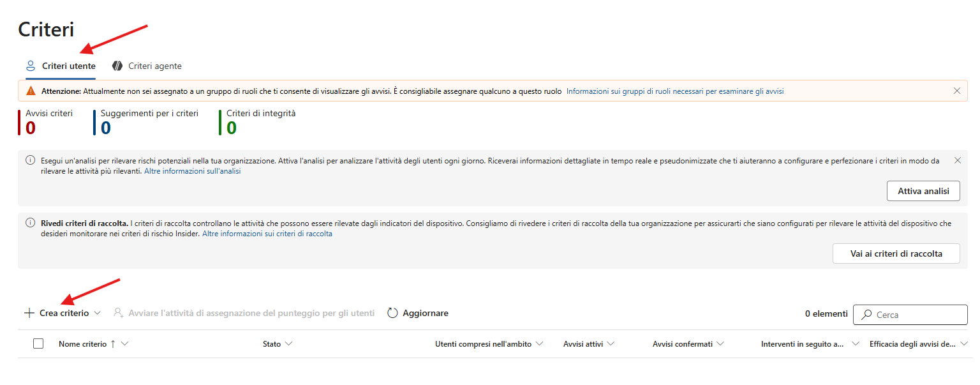Click the orange warning triangle icon

31,91
